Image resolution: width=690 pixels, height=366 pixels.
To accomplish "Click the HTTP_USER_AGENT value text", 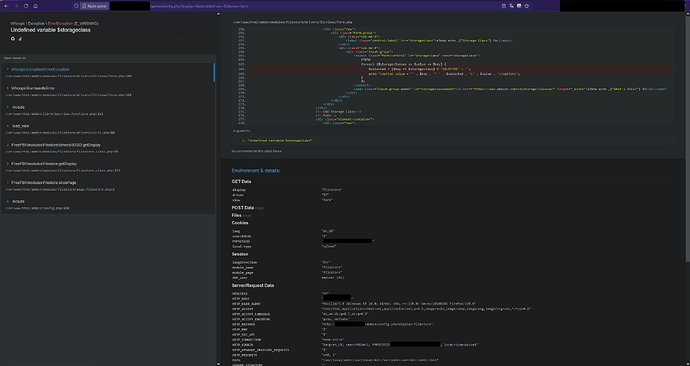I will pyautogui.click(x=399, y=304).
